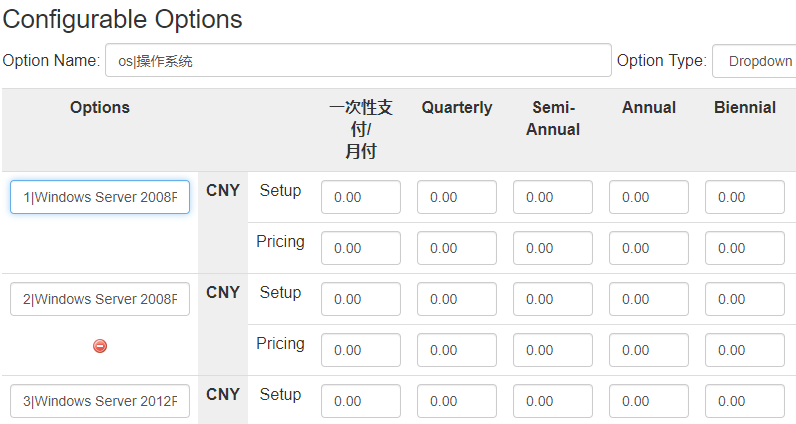The width and height of the screenshot is (796, 424).
Task: Select the 3|Windows Server 2012 option field
Action: pos(100,401)
